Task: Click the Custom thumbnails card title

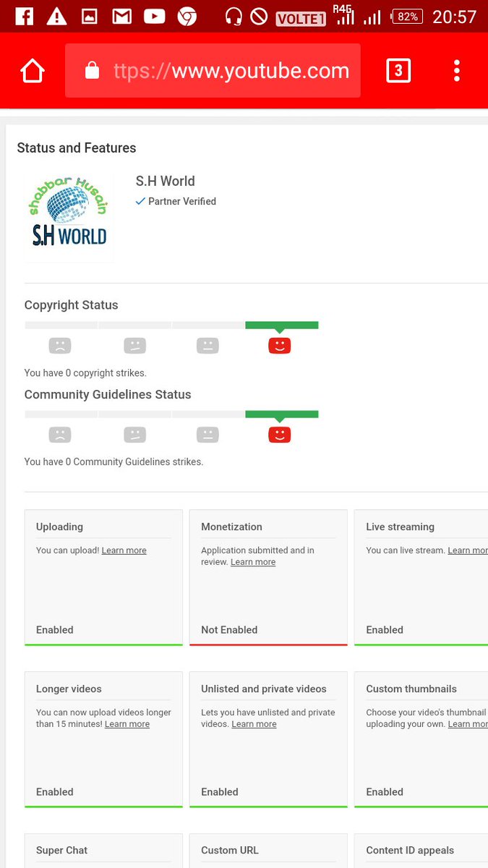Action: [x=411, y=689]
